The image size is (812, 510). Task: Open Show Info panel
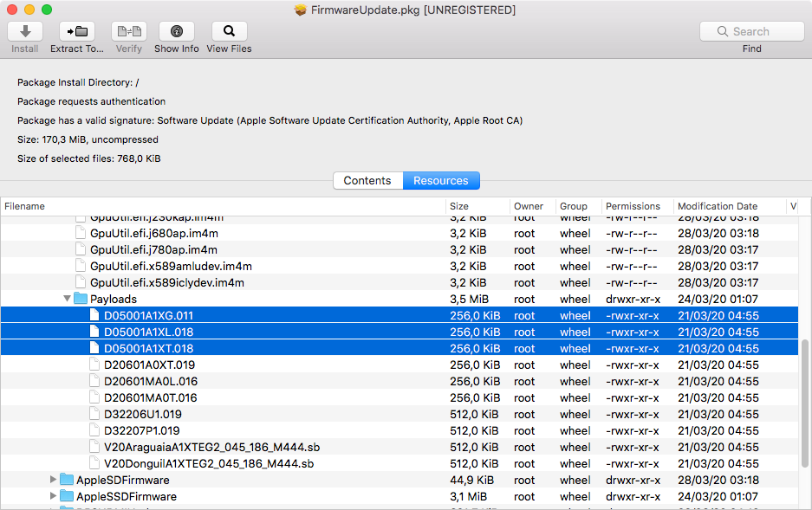click(177, 31)
